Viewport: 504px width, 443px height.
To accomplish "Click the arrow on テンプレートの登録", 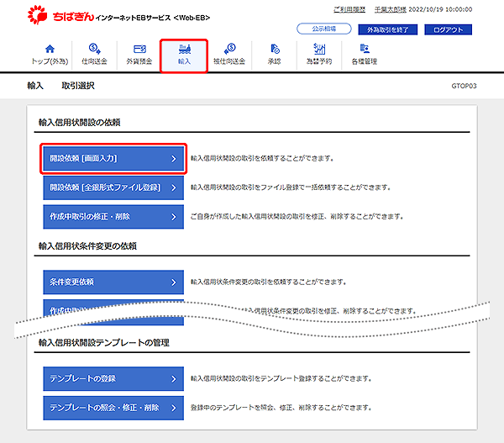I will [x=174, y=378].
